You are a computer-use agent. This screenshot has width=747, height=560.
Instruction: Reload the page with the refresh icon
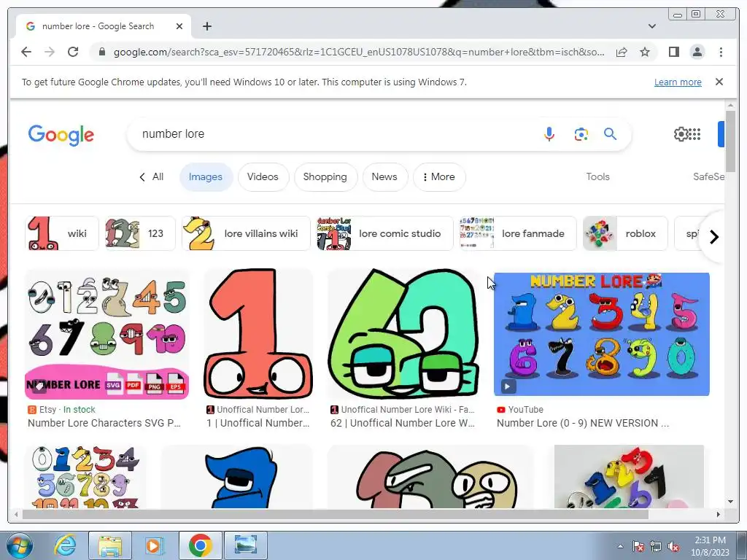coord(73,52)
